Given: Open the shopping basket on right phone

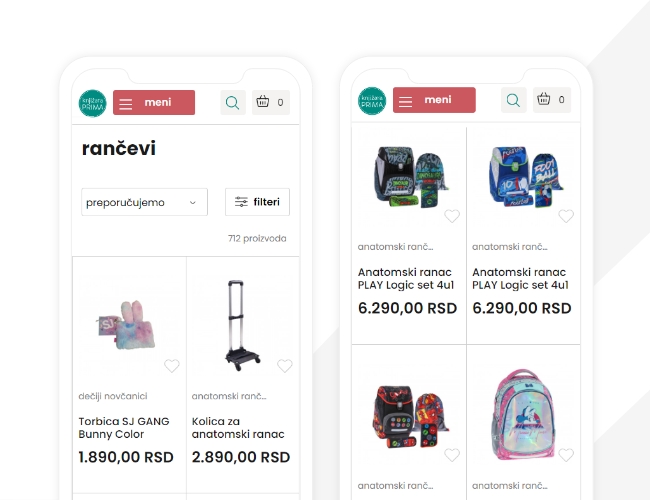Looking at the screenshot, I should coord(552,100).
